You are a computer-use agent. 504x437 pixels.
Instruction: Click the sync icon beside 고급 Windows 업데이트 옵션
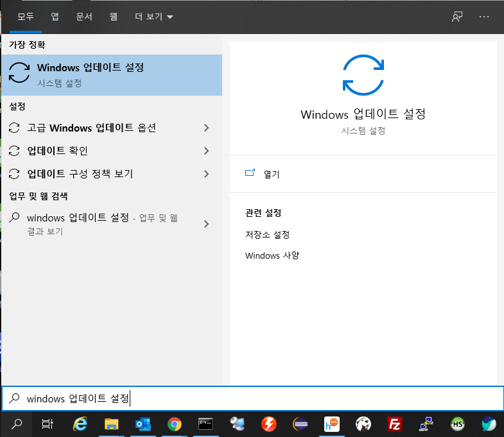point(14,128)
